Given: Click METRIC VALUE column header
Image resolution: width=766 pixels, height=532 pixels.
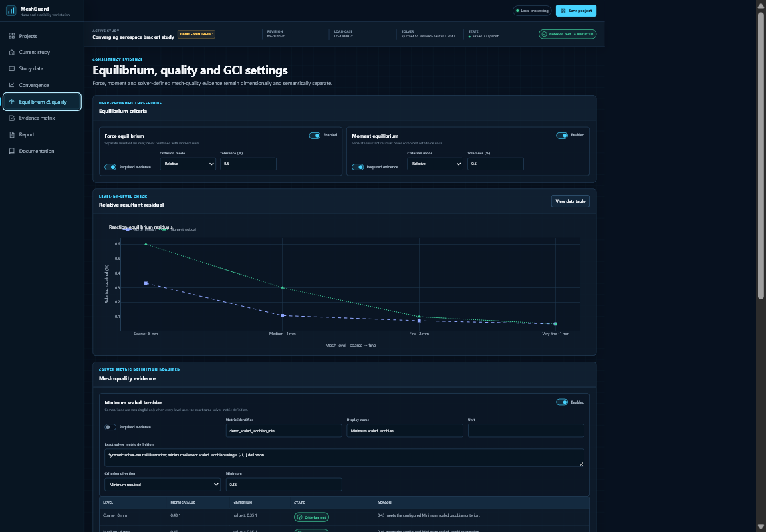Looking at the screenshot, I should pyautogui.click(x=183, y=503).
